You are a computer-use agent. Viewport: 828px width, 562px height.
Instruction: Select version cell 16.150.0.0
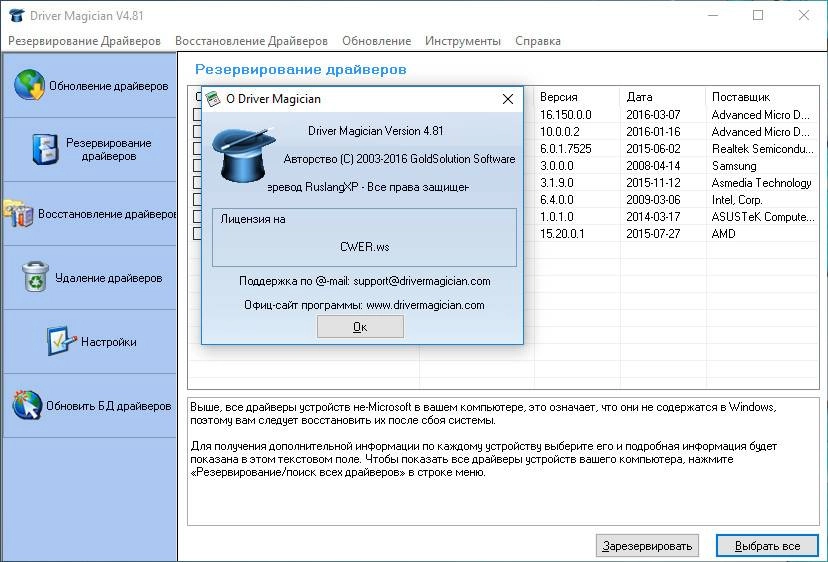(x=566, y=115)
